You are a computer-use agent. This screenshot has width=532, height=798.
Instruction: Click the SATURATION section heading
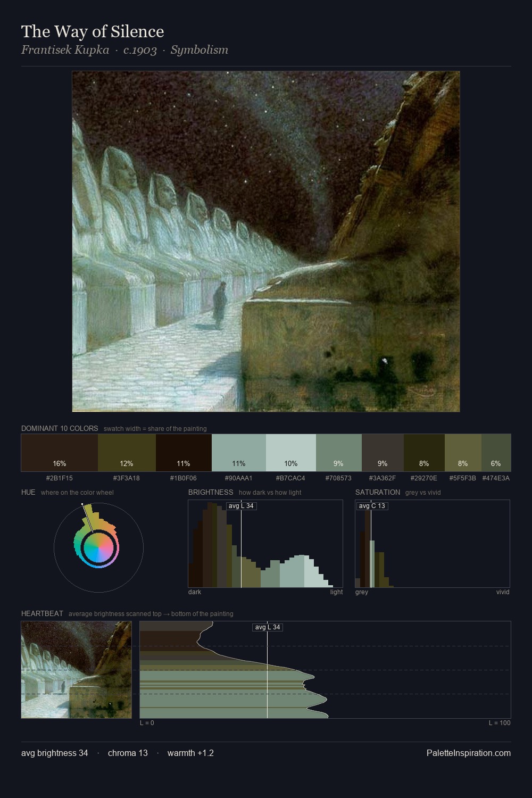coord(378,492)
